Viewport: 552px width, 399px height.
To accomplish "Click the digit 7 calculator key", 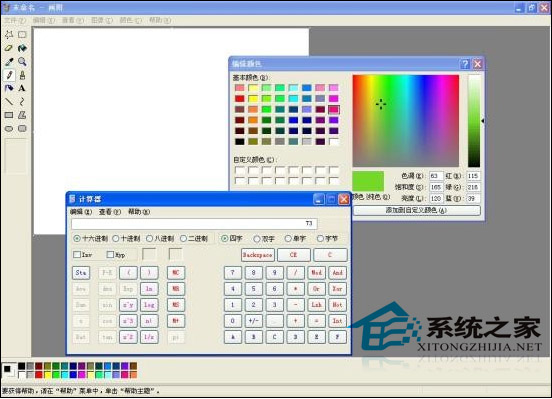I will pyautogui.click(x=232, y=273).
